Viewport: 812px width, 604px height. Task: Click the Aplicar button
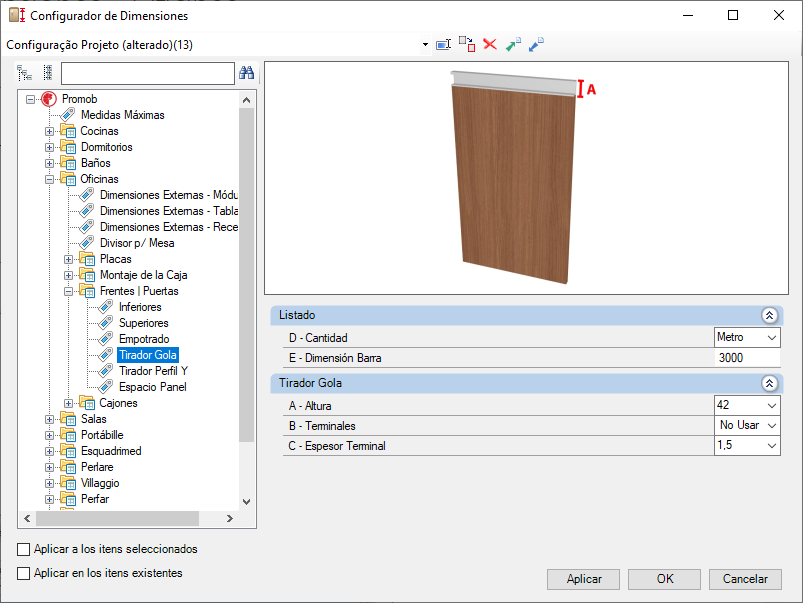click(584, 579)
